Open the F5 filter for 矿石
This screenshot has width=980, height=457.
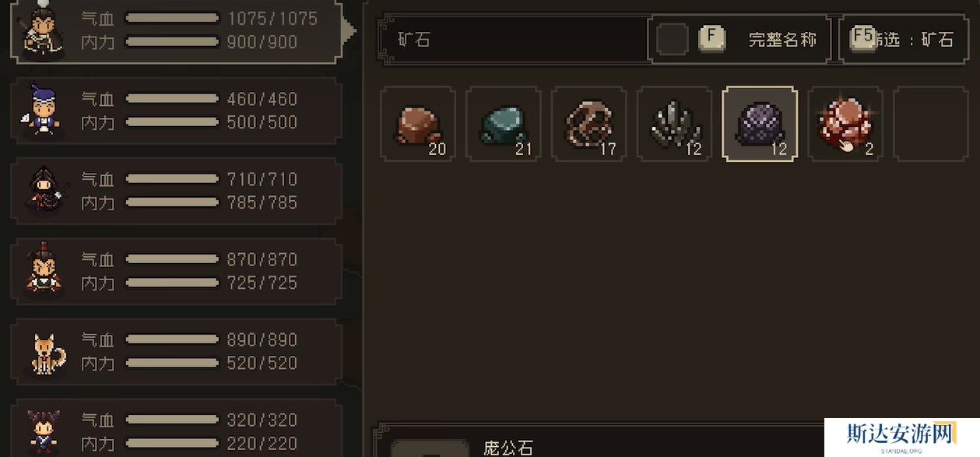point(901,39)
